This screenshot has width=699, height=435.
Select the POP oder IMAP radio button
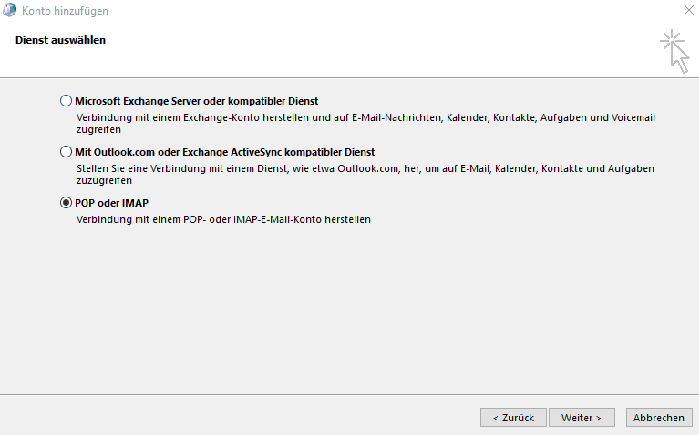[66, 203]
